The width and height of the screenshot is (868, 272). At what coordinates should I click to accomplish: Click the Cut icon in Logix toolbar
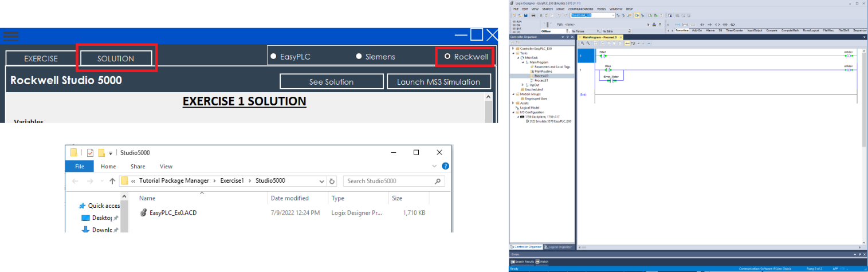[x=541, y=15]
